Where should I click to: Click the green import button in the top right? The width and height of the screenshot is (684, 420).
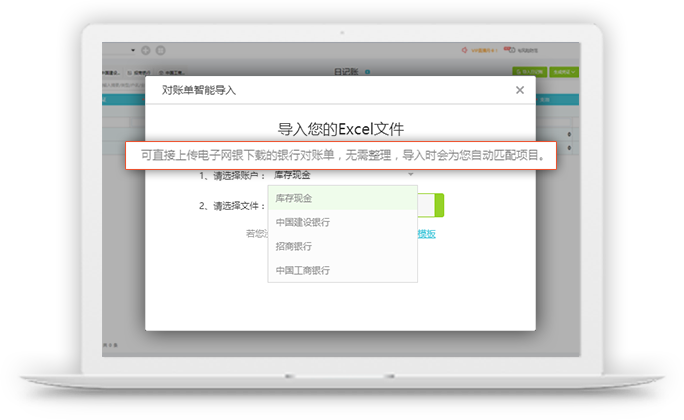coord(529,72)
